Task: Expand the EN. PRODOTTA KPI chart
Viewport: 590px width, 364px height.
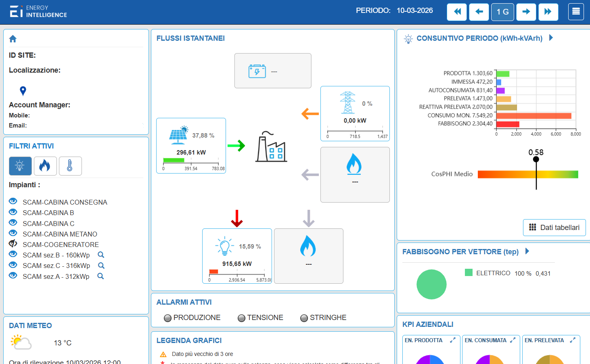Action: pyautogui.click(x=453, y=340)
